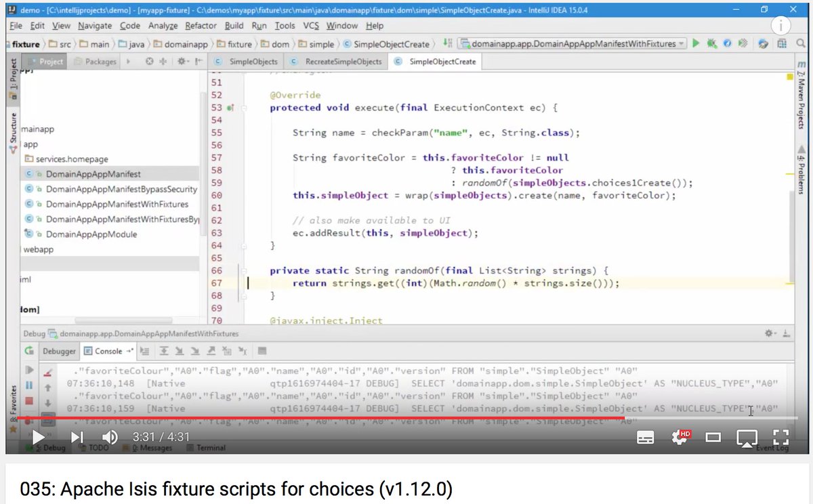The height and width of the screenshot is (504, 813).
Task: Mute the video volume
Action: [x=110, y=438]
